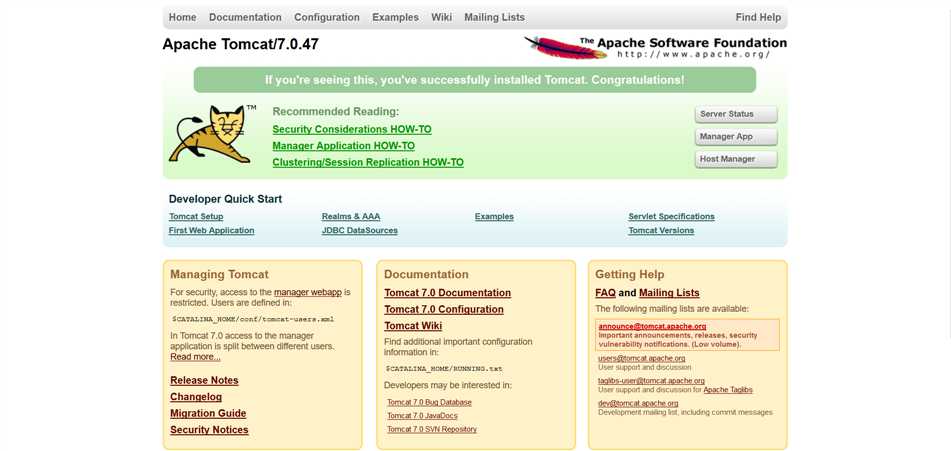
Task: Open the Manager App button
Action: pos(736,136)
